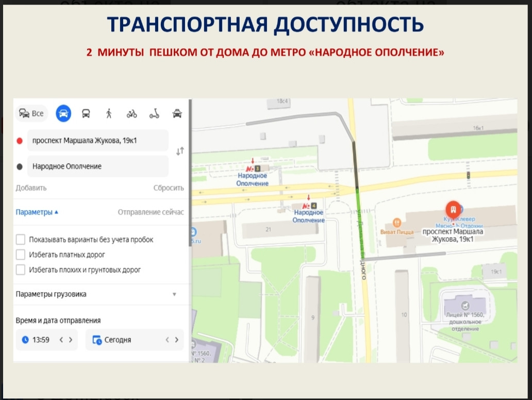Select the car route mode icon
The height and width of the screenshot is (400, 532).
pos(63,113)
